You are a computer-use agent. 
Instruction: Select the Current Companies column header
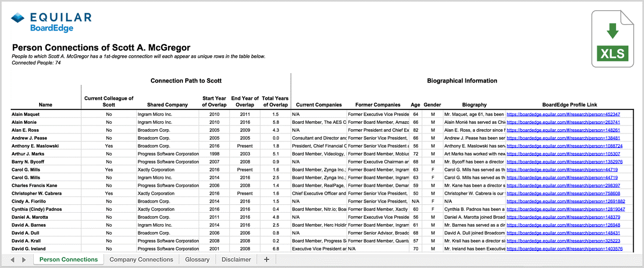(x=319, y=105)
